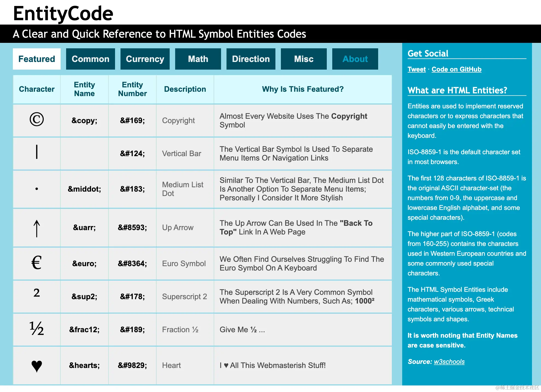Open the Currency tab

[x=145, y=59]
